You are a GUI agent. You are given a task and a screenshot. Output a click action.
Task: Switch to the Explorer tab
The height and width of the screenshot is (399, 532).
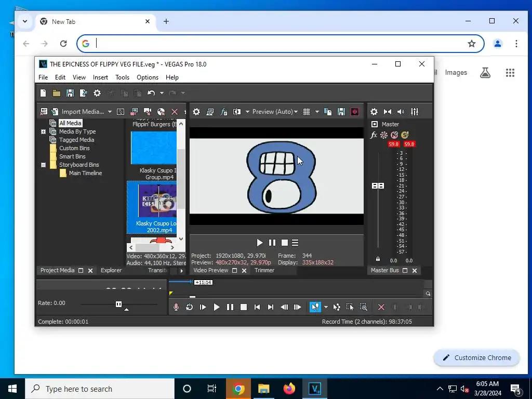[x=111, y=270]
